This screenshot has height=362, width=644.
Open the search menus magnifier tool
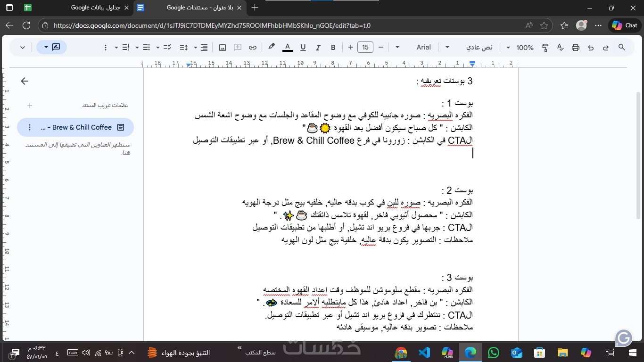point(622,47)
